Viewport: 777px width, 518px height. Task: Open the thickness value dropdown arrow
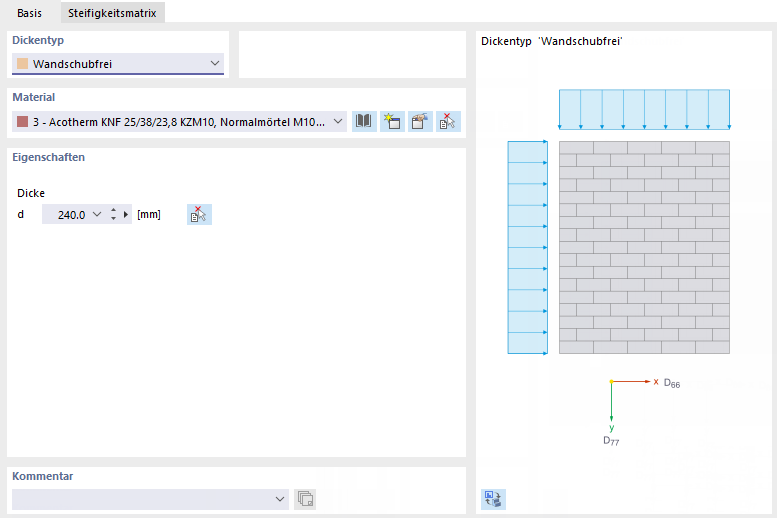click(x=97, y=215)
